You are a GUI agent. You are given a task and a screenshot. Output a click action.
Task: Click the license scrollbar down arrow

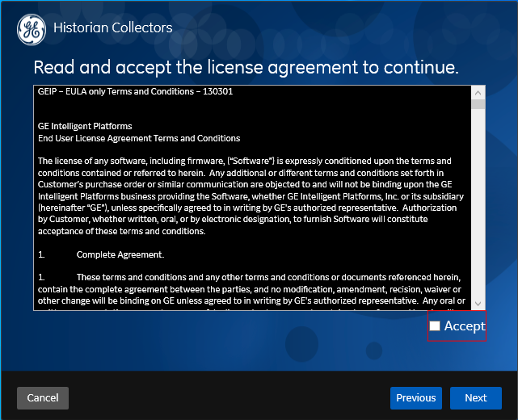(478, 304)
